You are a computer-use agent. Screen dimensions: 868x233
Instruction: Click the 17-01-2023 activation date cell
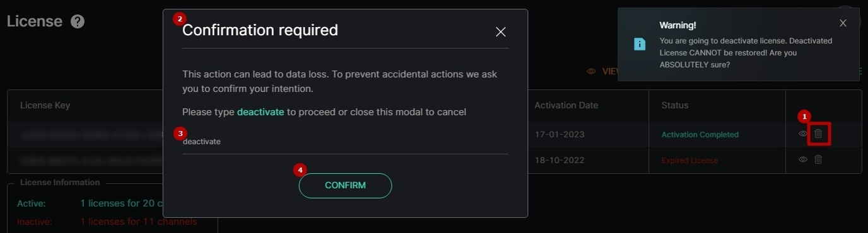[559, 135]
